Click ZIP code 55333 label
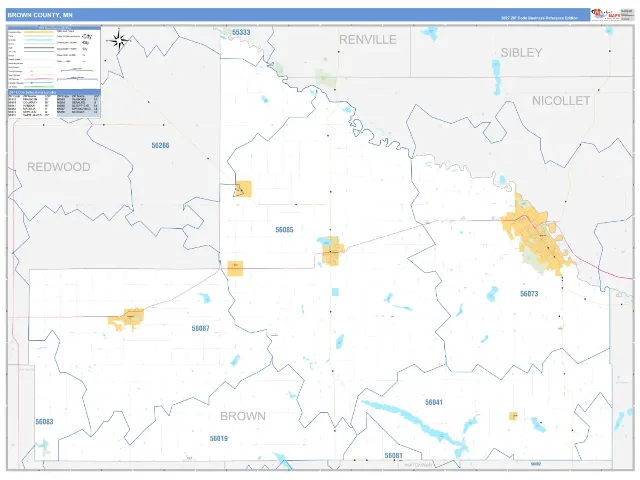The height and width of the screenshot is (480, 640). 241,32
